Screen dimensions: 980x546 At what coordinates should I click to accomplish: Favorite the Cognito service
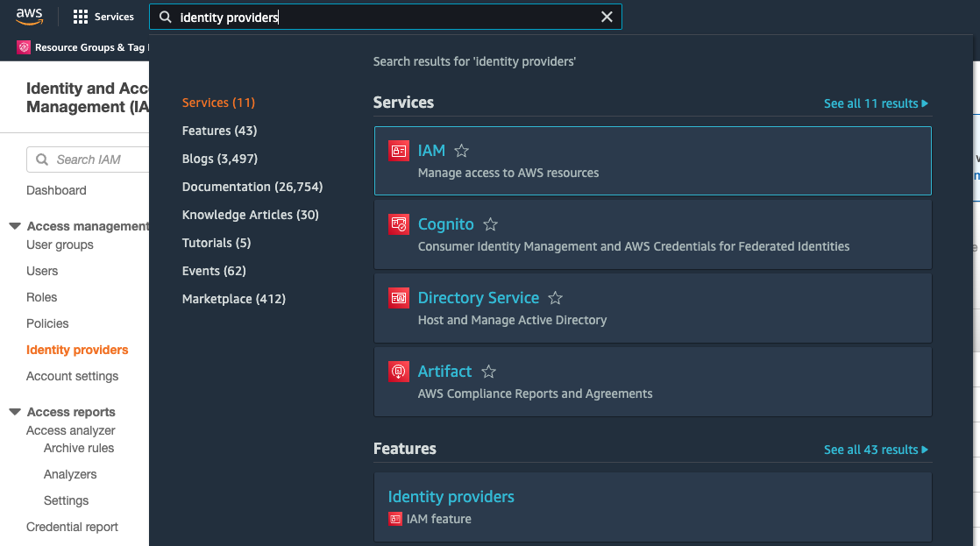tap(490, 223)
